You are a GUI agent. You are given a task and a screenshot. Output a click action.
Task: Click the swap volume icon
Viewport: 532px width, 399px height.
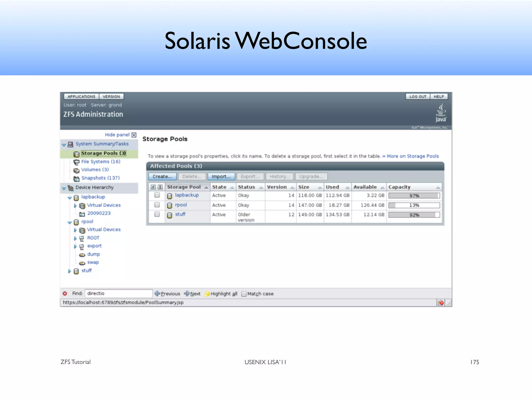[x=82, y=263]
